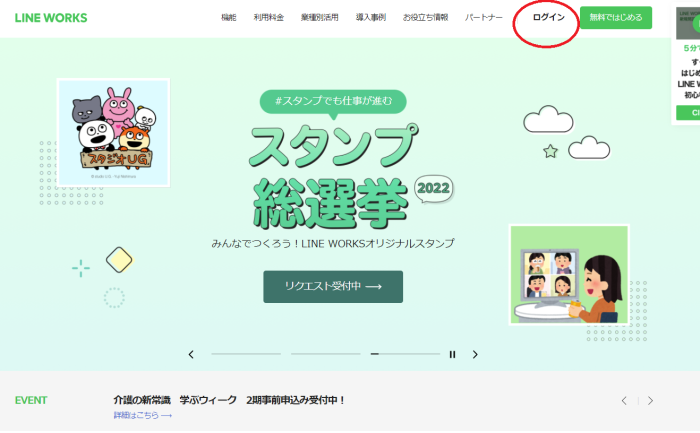Pause the carousel slideshow

tap(452, 354)
